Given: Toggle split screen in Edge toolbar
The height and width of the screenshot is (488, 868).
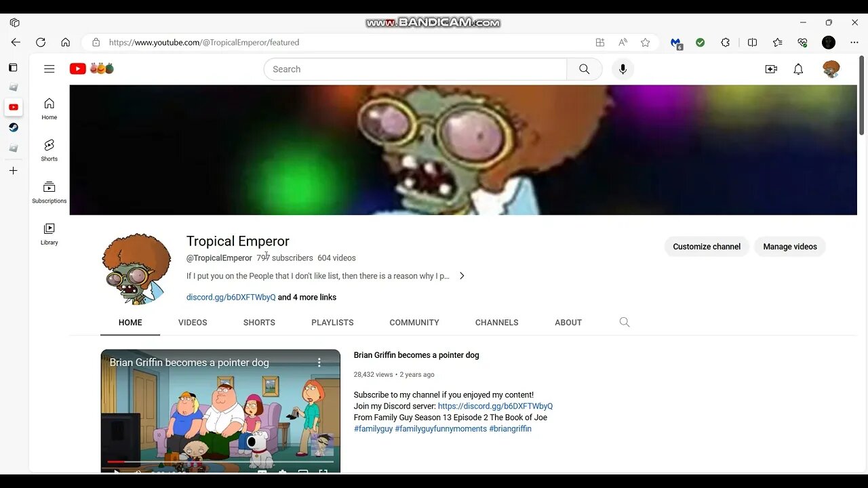Looking at the screenshot, I should [x=752, y=42].
